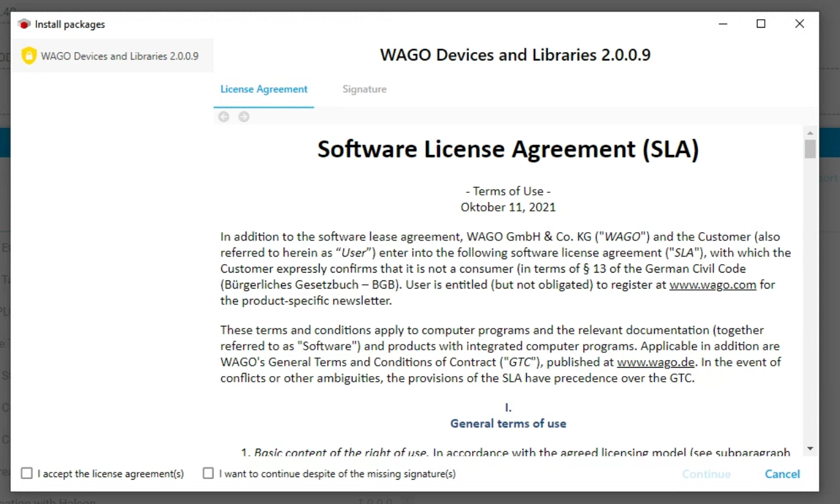
Task: Click the license viewer scrollbar thumb
Action: 810,148
